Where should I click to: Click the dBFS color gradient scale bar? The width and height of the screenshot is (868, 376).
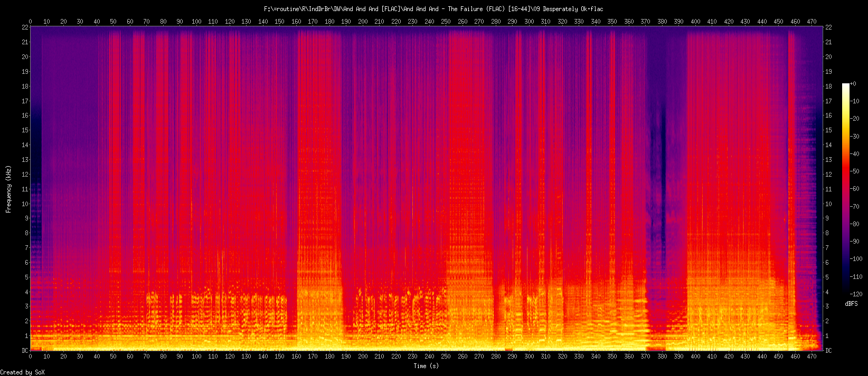(x=846, y=188)
